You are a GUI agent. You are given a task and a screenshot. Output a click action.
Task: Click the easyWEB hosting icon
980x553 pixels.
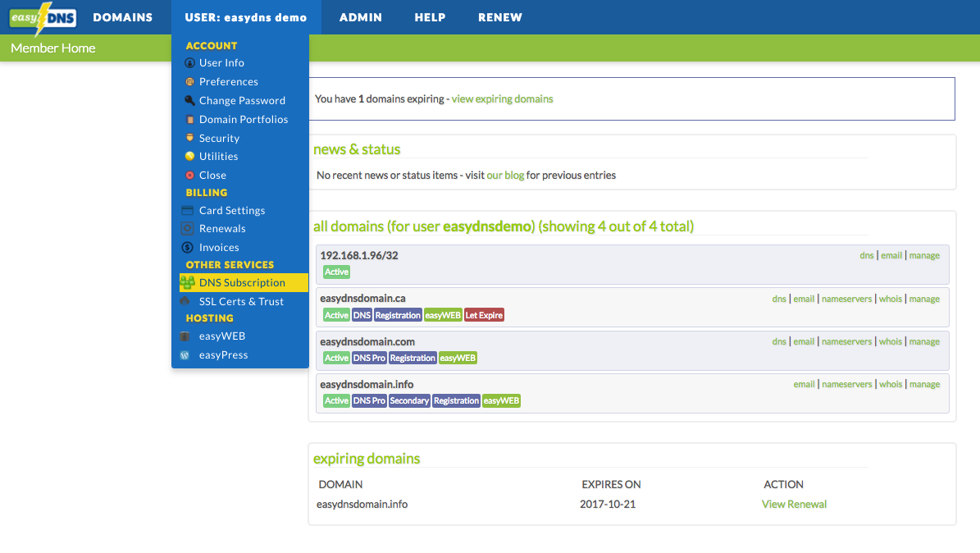click(x=185, y=336)
